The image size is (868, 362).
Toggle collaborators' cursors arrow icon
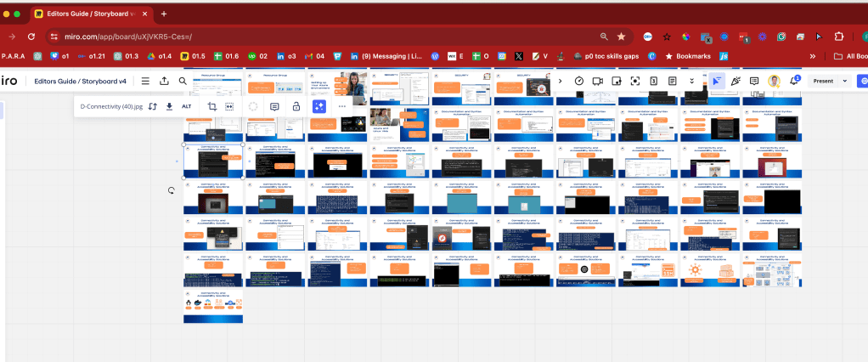point(717,81)
